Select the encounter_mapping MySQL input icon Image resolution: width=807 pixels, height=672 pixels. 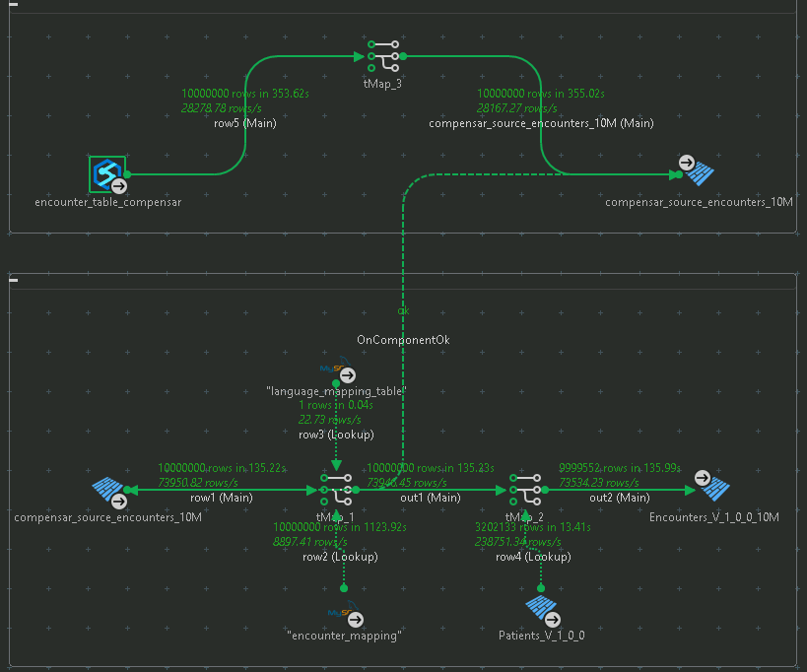(x=344, y=617)
